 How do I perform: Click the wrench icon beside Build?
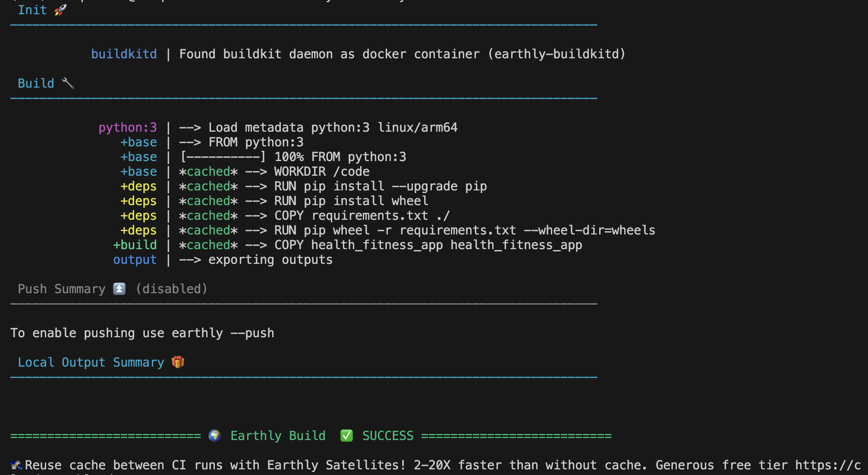click(x=68, y=83)
